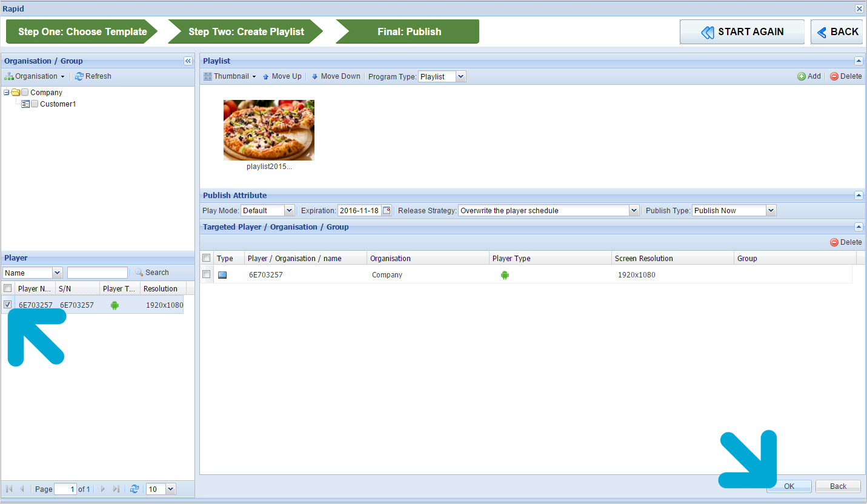Refresh the player list paging toolbar

135,489
